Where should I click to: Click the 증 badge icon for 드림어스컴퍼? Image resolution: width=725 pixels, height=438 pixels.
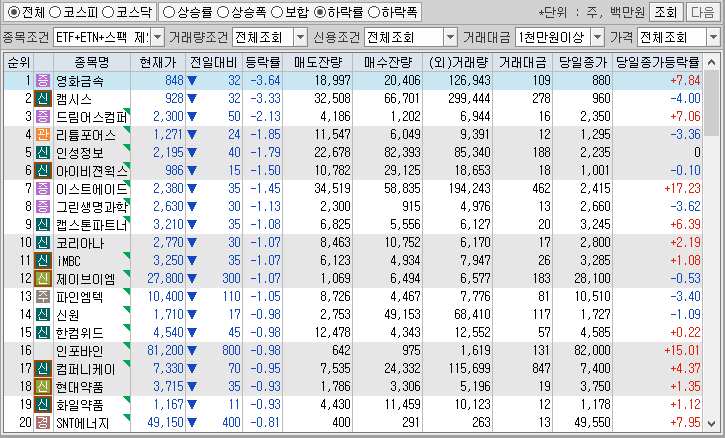click(43, 117)
